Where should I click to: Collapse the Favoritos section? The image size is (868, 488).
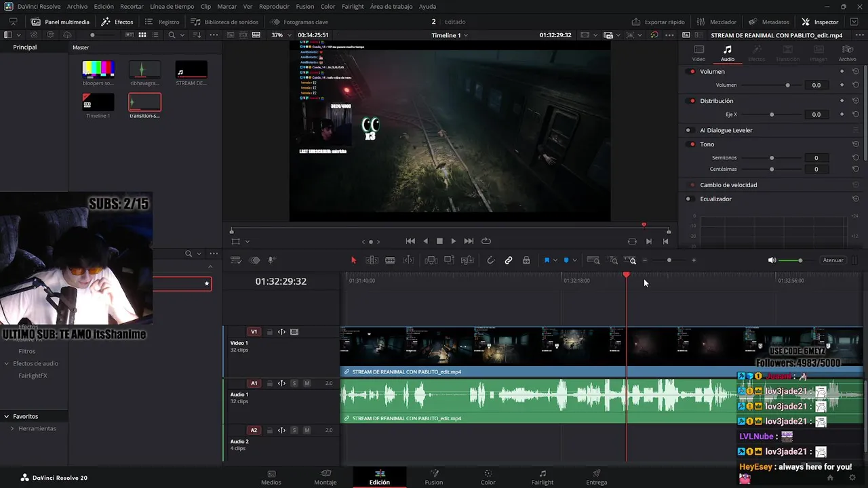pyautogui.click(x=6, y=416)
